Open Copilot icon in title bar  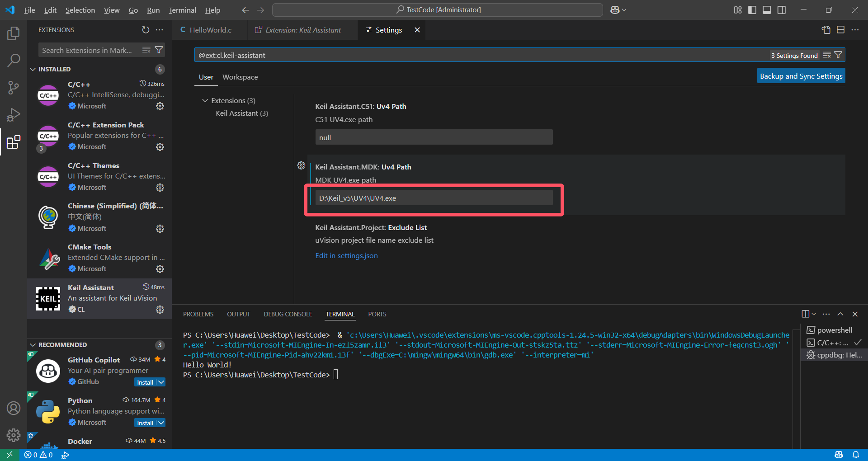615,10
